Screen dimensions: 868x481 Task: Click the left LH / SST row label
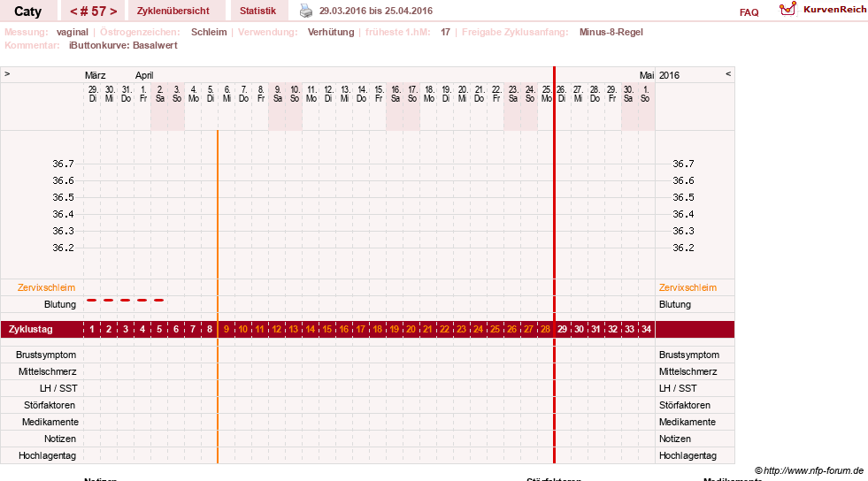(x=58, y=389)
